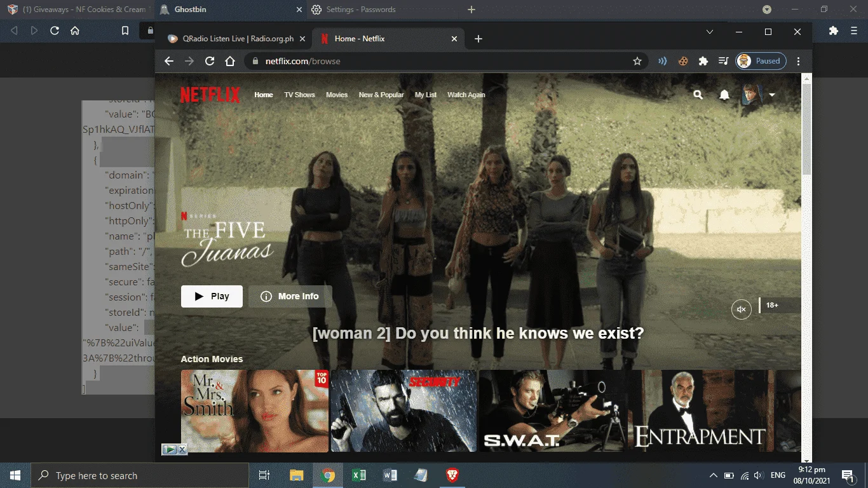Switch to the Giveaways tab in Brave window
Viewport: 868px width, 488px height.
(x=78, y=10)
